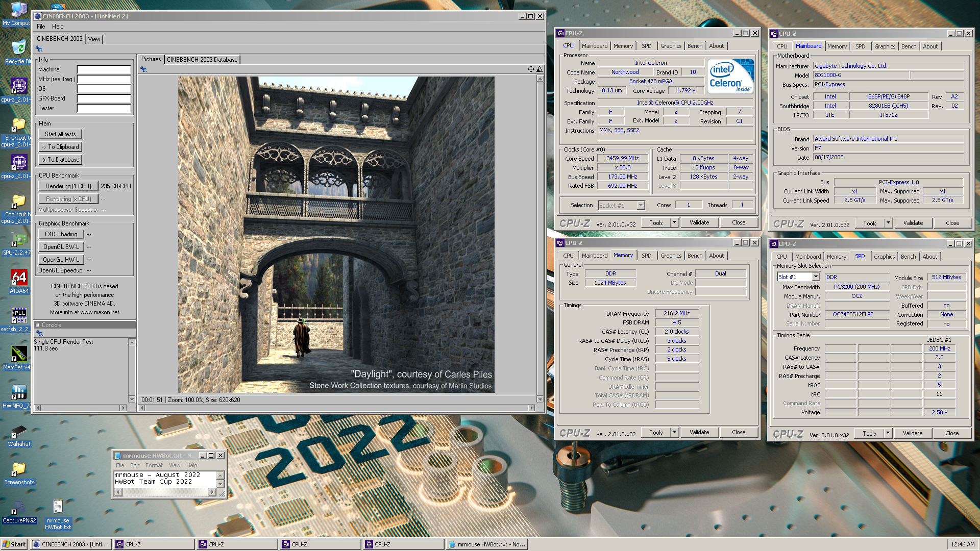Expand Tools arrow in CPU-Z window showing SPD tab
Image resolution: width=980 pixels, height=551 pixels.
888,433
